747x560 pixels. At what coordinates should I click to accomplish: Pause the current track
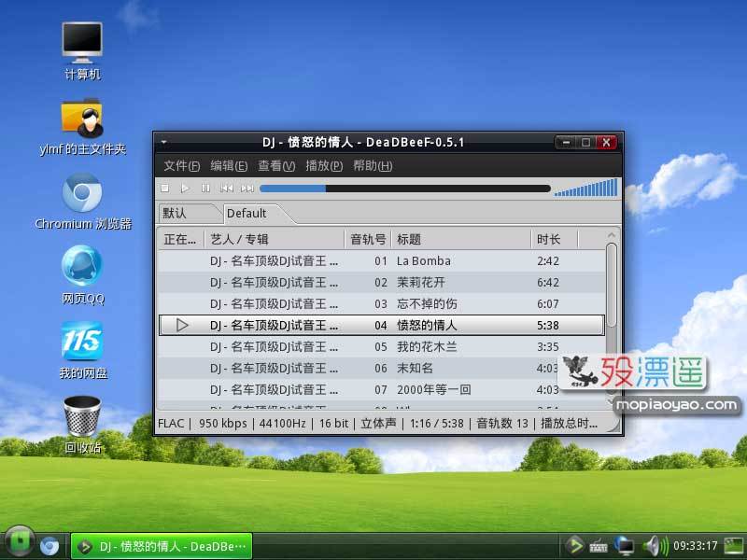pyautogui.click(x=205, y=189)
